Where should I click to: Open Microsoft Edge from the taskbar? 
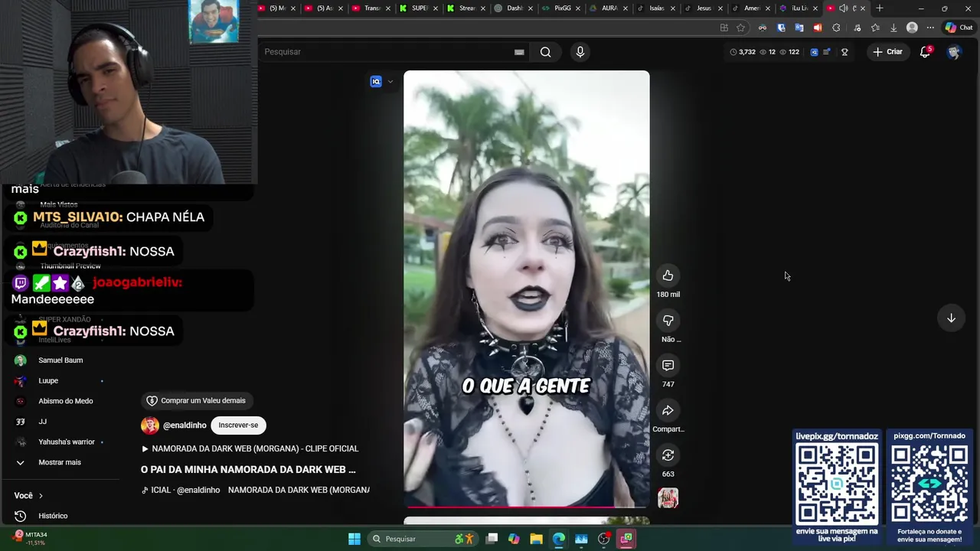tap(559, 539)
